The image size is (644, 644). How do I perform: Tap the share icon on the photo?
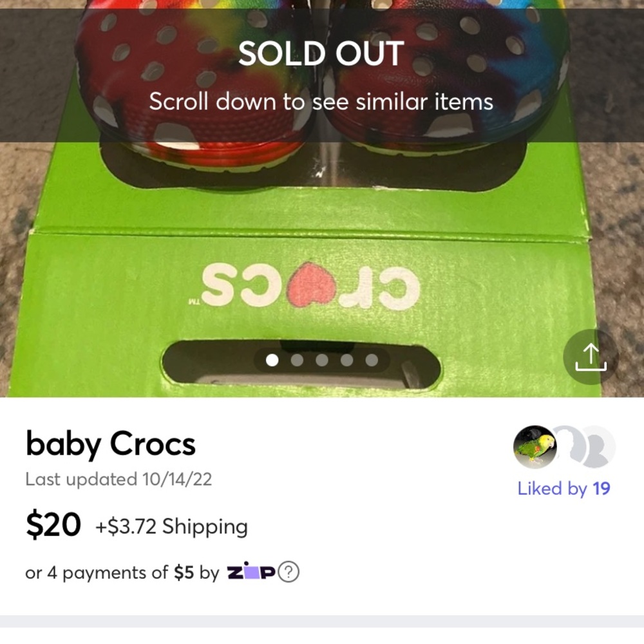tap(591, 357)
